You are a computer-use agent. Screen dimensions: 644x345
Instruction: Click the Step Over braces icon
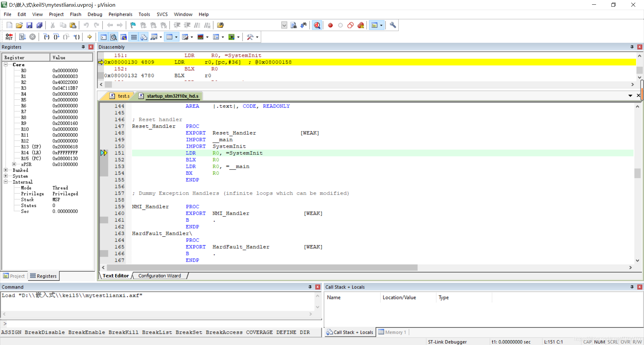[x=56, y=37]
